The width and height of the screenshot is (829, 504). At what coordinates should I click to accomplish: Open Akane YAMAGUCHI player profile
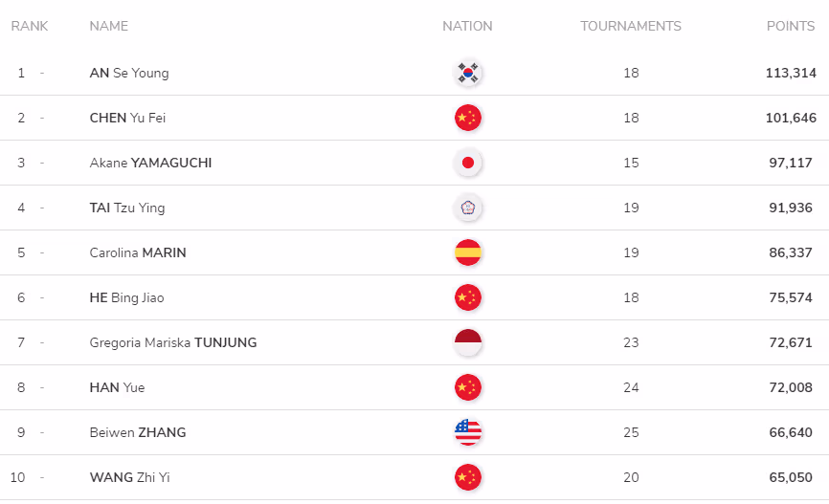tap(150, 163)
